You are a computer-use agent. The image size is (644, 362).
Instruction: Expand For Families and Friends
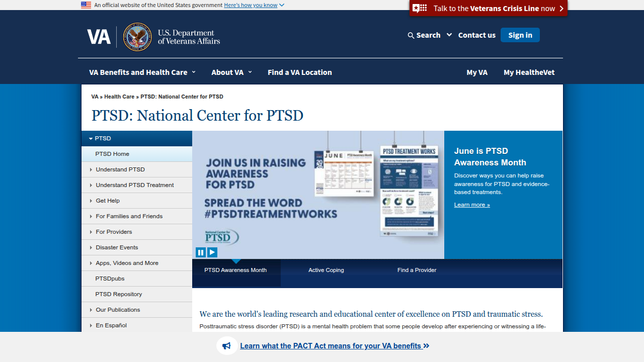pyautogui.click(x=137, y=216)
